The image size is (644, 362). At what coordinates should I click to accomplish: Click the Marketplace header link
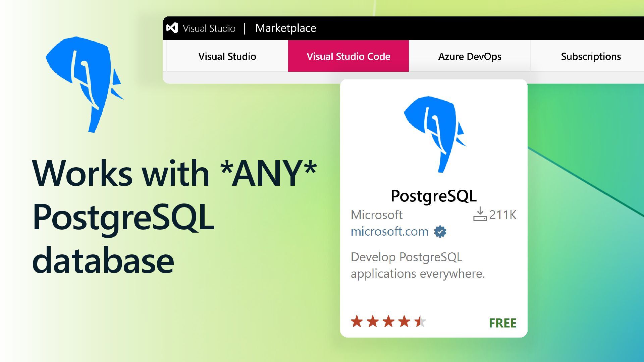(x=285, y=28)
